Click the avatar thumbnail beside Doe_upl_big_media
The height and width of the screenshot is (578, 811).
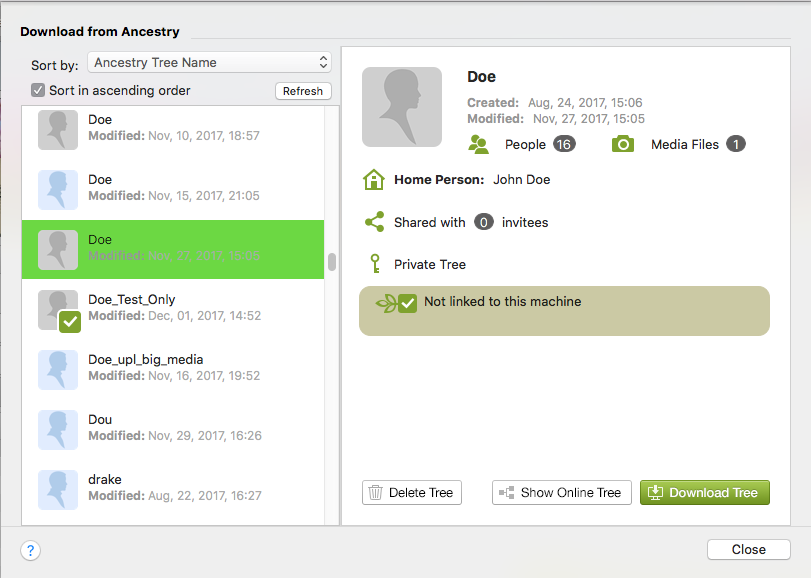point(58,370)
